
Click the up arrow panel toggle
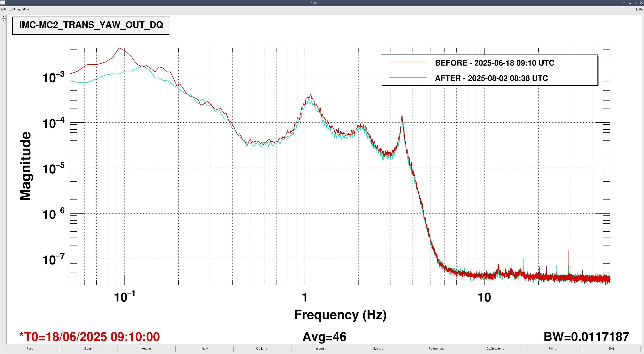(4, 21)
